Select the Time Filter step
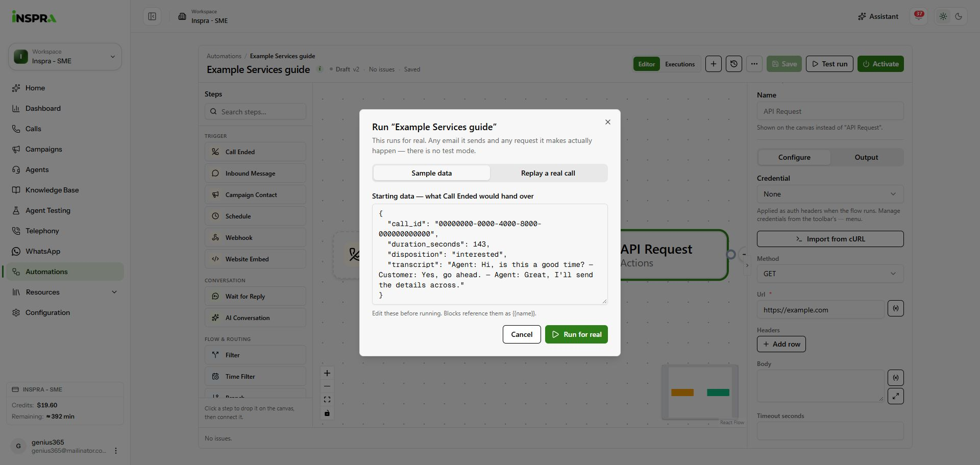Screen dimensions: 980x465 click(x=255, y=376)
